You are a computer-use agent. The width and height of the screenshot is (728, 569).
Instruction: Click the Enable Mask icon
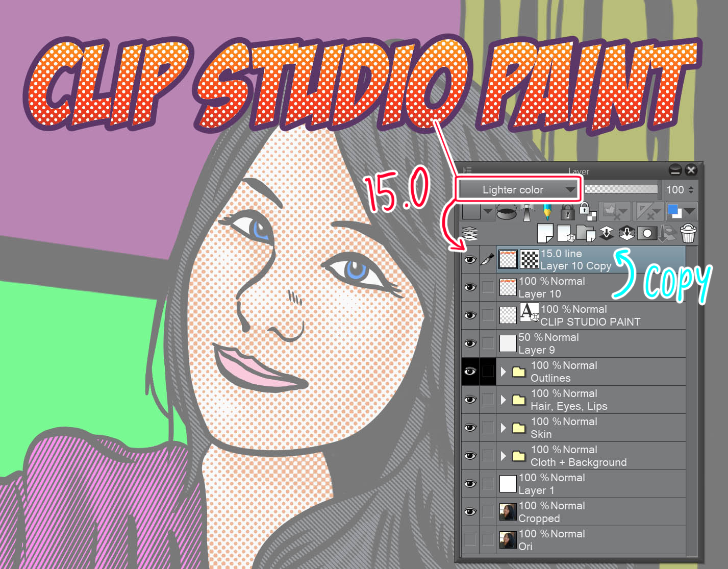609,211
